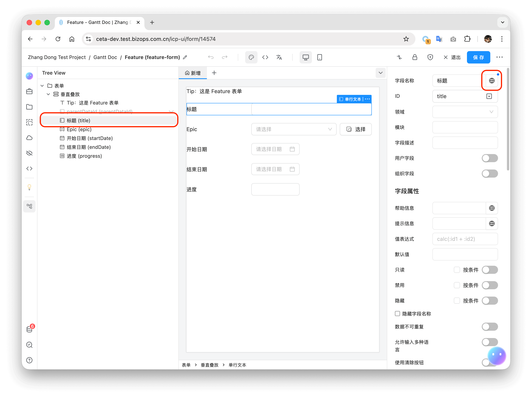Image resolution: width=532 pixels, height=398 pixels.
Task: Select the 新增 tab
Action: pyautogui.click(x=193, y=73)
